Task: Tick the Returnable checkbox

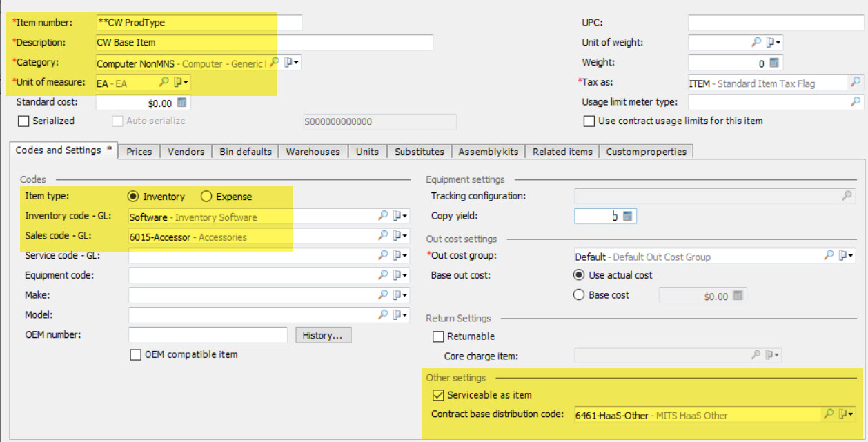Action: click(437, 336)
